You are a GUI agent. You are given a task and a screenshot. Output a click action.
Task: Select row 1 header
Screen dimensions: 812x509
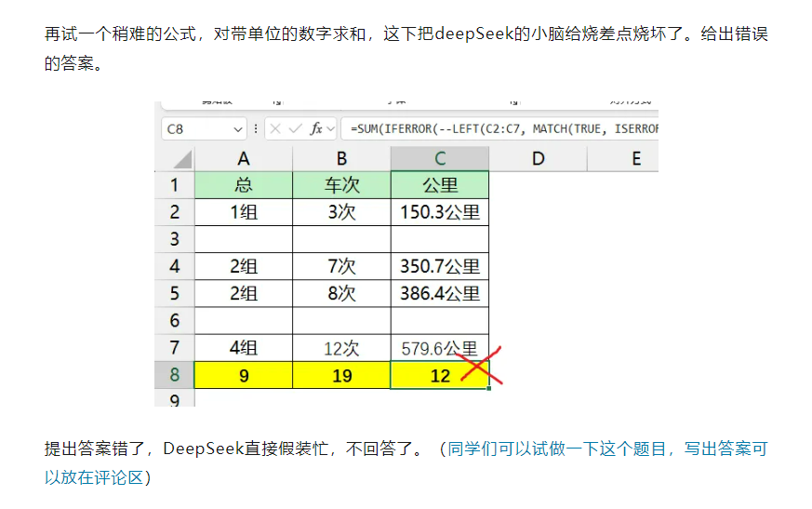click(175, 185)
